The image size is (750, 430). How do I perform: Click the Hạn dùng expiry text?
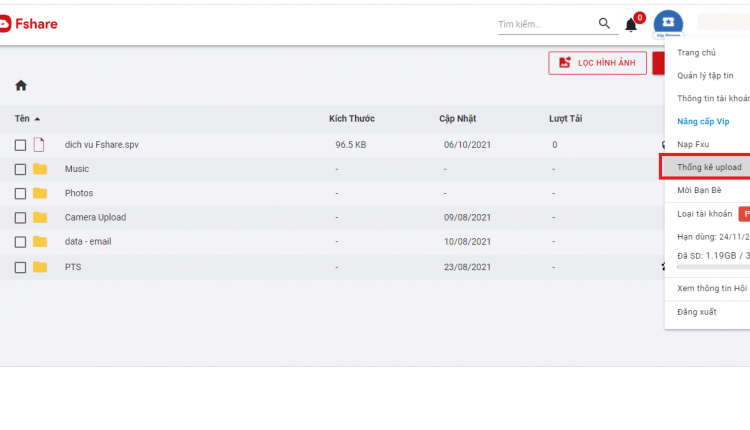[713, 237]
